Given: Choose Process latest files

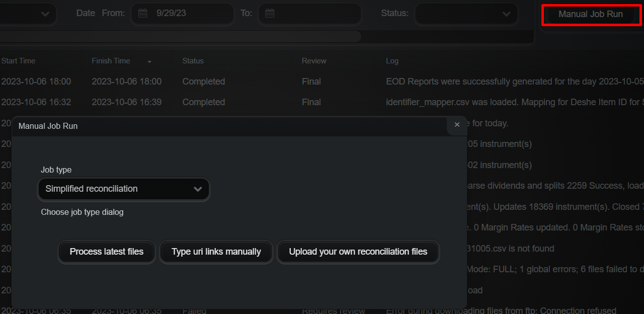Looking at the screenshot, I should (x=107, y=252).
